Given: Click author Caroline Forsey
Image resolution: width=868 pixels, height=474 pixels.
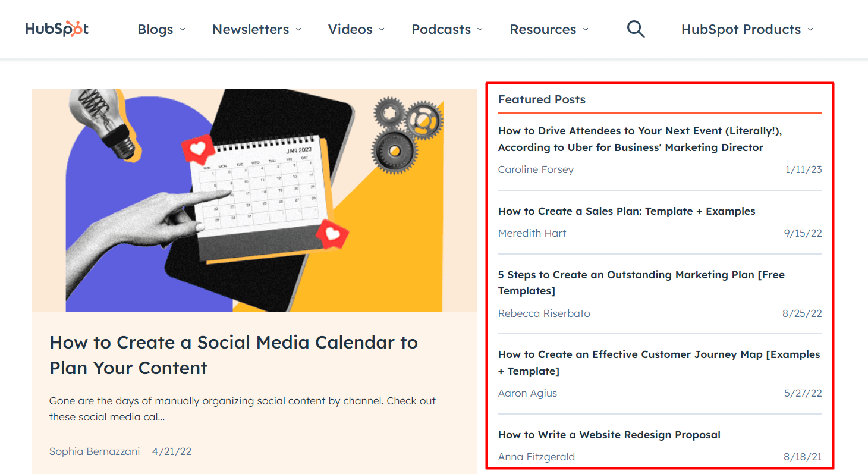Looking at the screenshot, I should (536, 169).
